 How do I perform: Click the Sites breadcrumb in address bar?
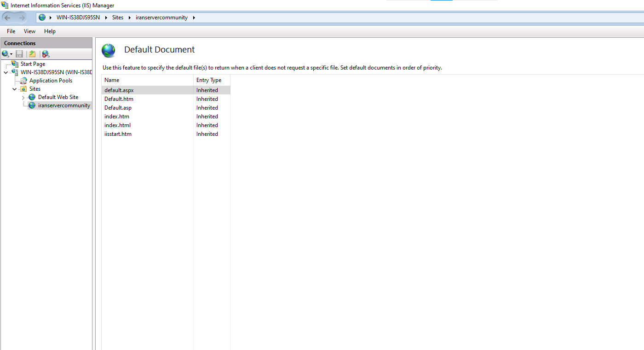click(118, 17)
